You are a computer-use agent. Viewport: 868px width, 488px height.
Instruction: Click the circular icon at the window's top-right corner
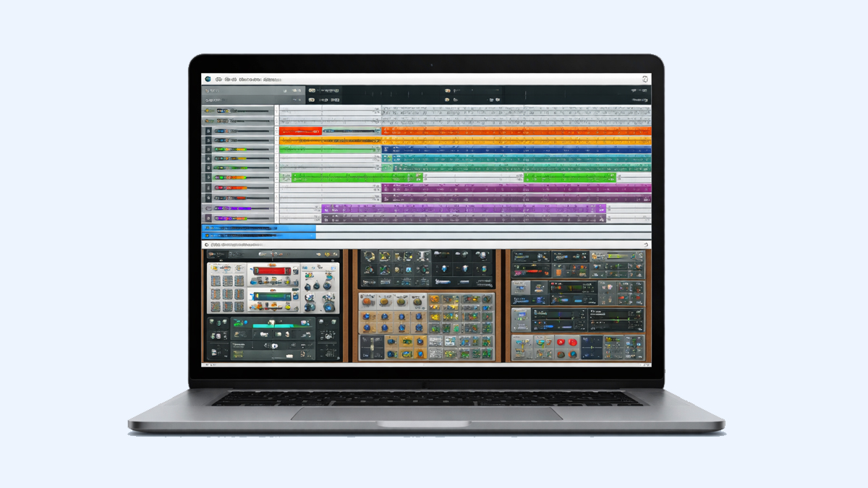tap(644, 80)
